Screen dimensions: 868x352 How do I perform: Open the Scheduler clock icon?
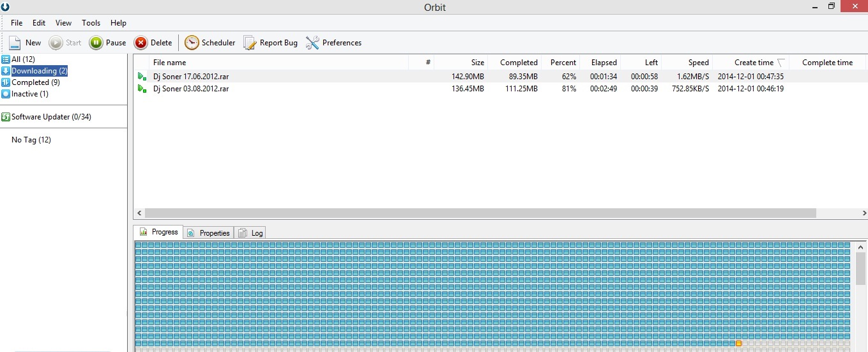[192, 43]
